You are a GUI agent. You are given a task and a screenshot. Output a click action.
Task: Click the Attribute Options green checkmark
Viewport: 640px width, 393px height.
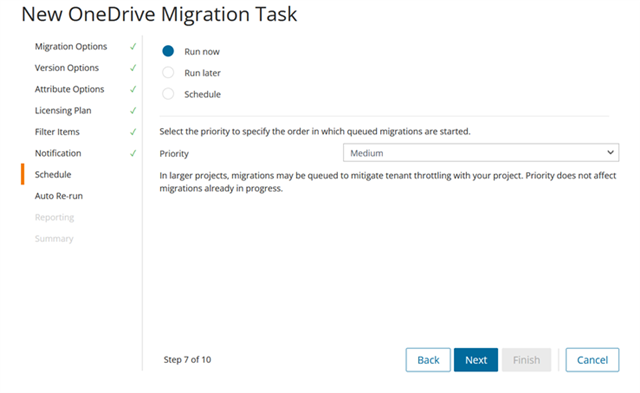pyautogui.click(x=133, y=89)
